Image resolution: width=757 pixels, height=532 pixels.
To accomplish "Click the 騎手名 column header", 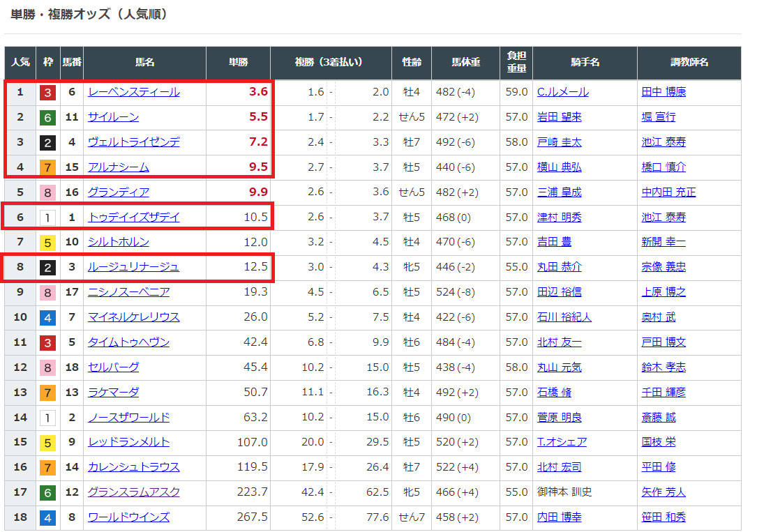I will pos(585,63).
